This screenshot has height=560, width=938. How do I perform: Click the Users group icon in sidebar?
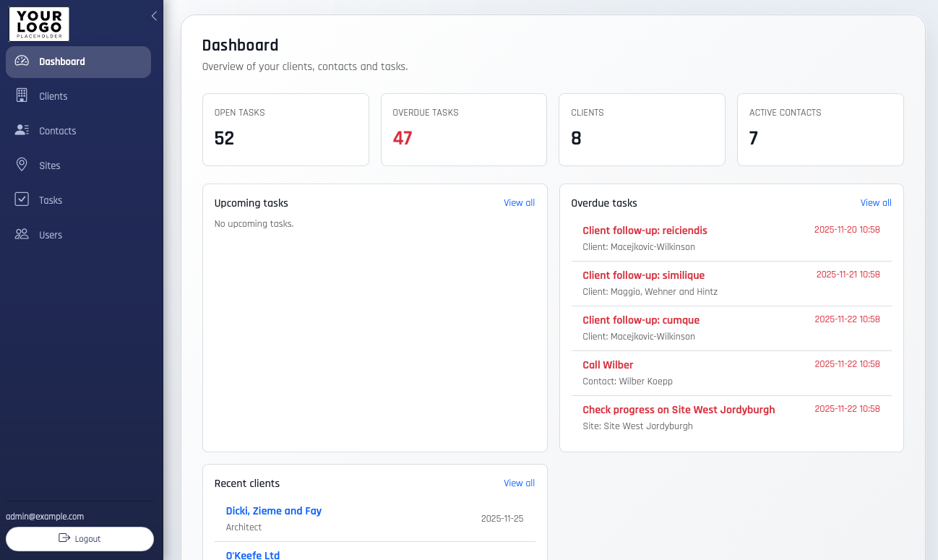pyautogui.click(x=22, y=234)
